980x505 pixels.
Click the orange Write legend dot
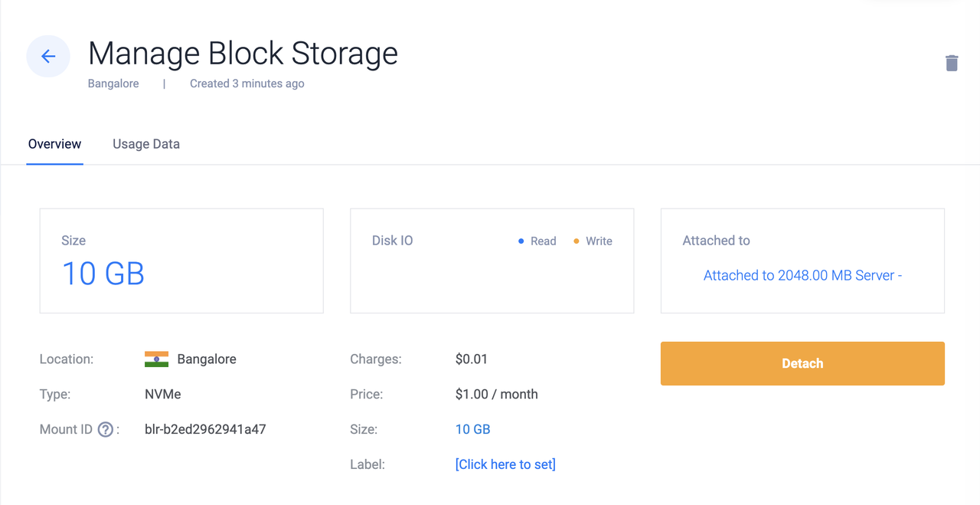[577, 241]
